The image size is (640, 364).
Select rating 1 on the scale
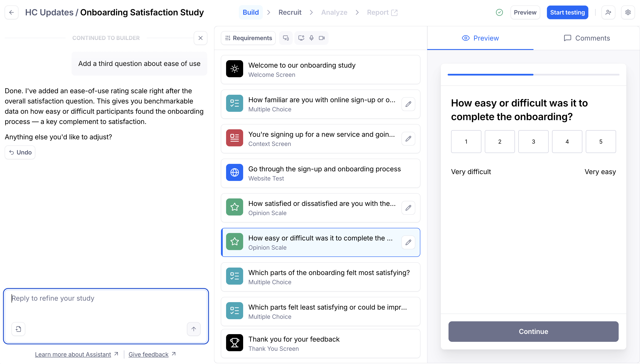point(466,141)
